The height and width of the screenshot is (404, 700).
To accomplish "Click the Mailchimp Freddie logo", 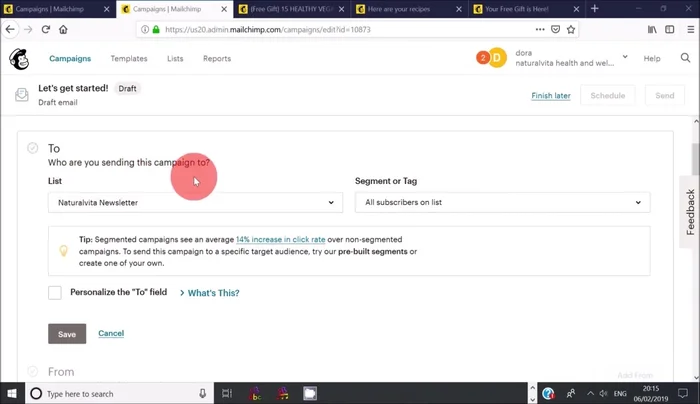I will tap(19, 59).
